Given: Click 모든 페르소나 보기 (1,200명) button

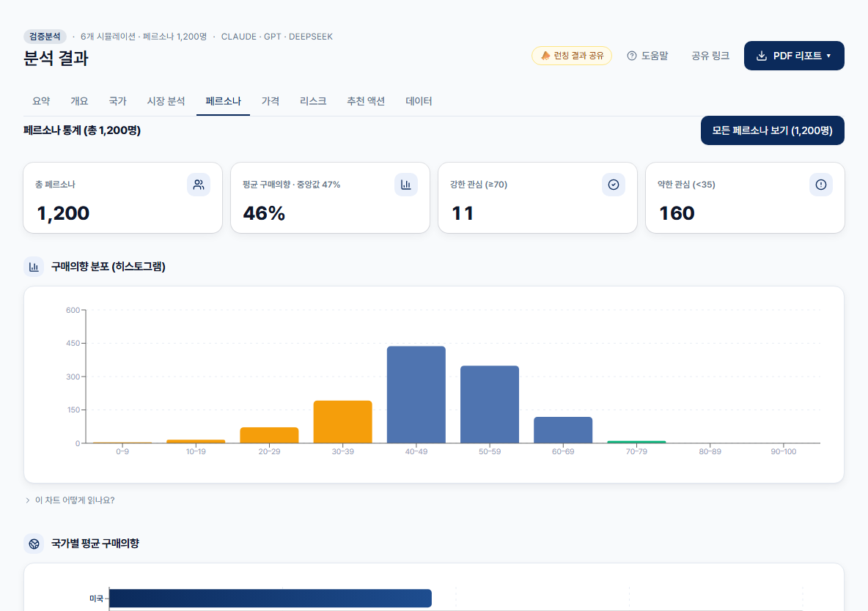Looking at the screenshot, I should pos(772,130).
